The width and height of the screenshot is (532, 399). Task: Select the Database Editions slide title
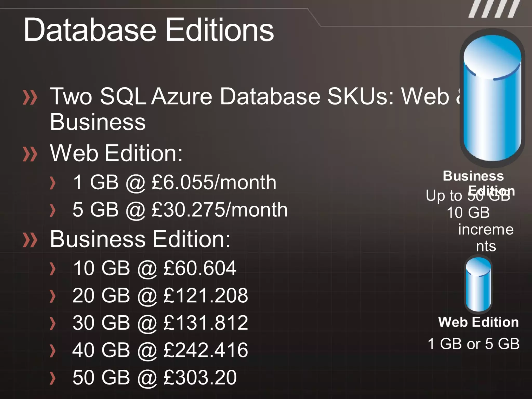coord(149,30)
